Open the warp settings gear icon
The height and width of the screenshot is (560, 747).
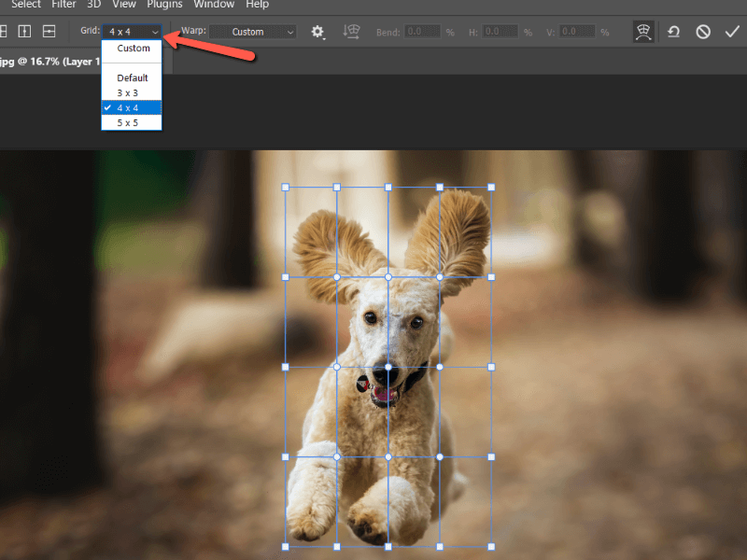click(x=318, y=31)
